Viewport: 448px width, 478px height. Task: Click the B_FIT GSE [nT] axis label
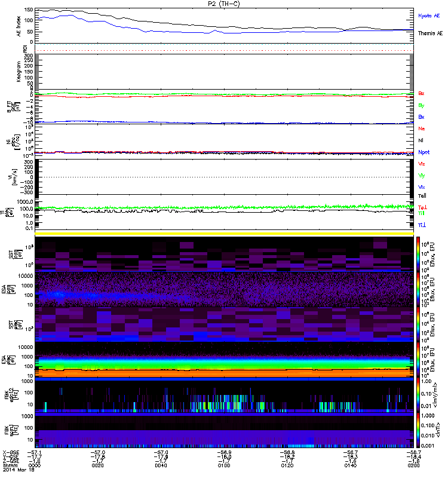point(13,107)
